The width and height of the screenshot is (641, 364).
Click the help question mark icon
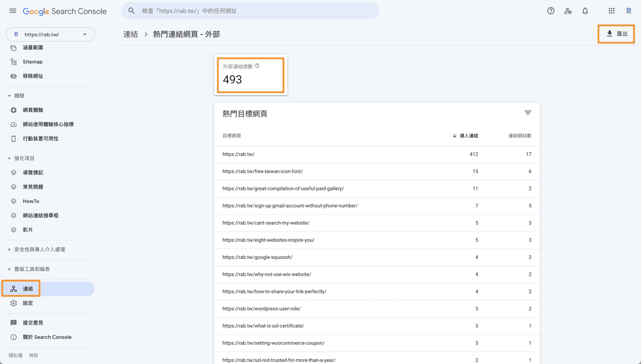coord(551,11)
